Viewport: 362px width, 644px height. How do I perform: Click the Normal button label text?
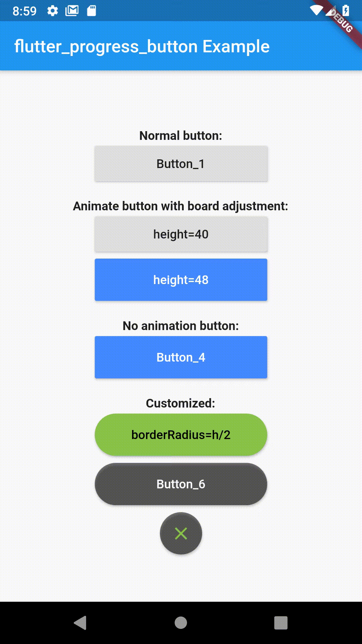(181, 136)
